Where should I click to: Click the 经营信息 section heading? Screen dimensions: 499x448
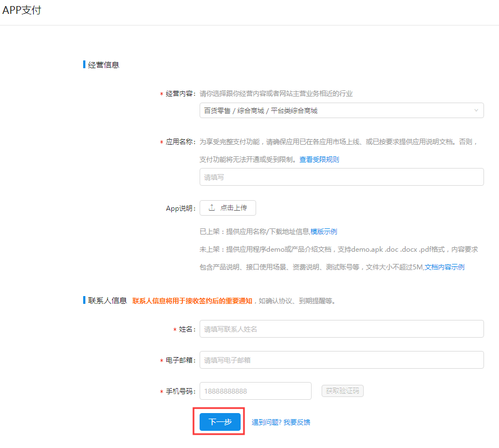click(104, 65)
